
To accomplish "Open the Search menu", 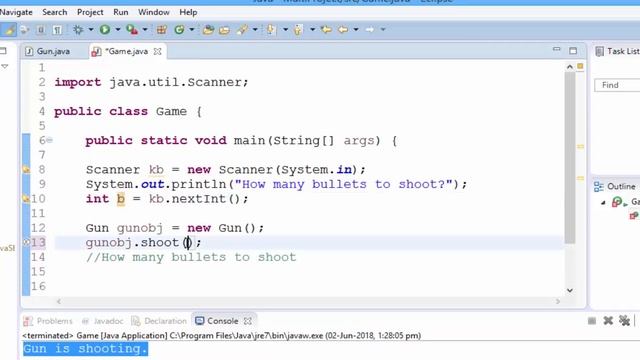I will 55,12.
